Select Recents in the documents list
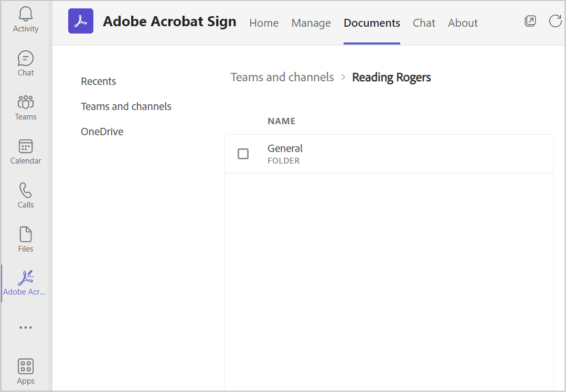This screenshot has height=392, width=566. point(99,81)
